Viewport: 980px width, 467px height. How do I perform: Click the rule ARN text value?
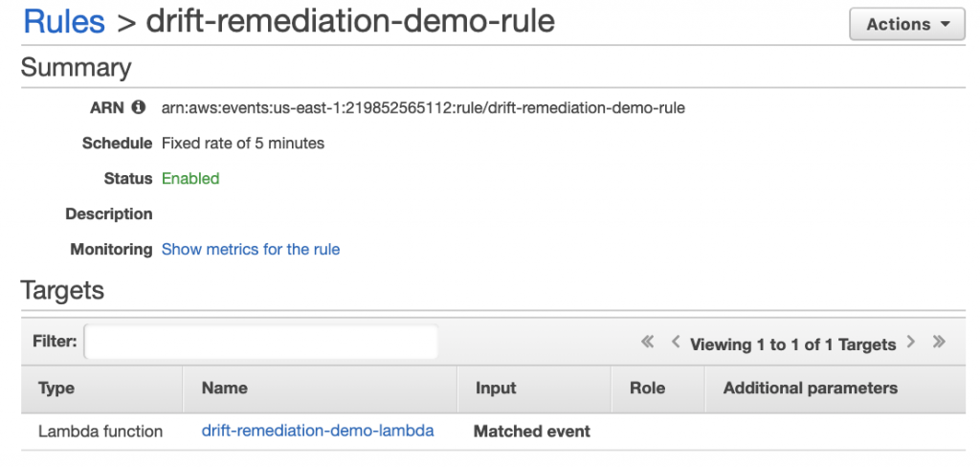(423, 108)
